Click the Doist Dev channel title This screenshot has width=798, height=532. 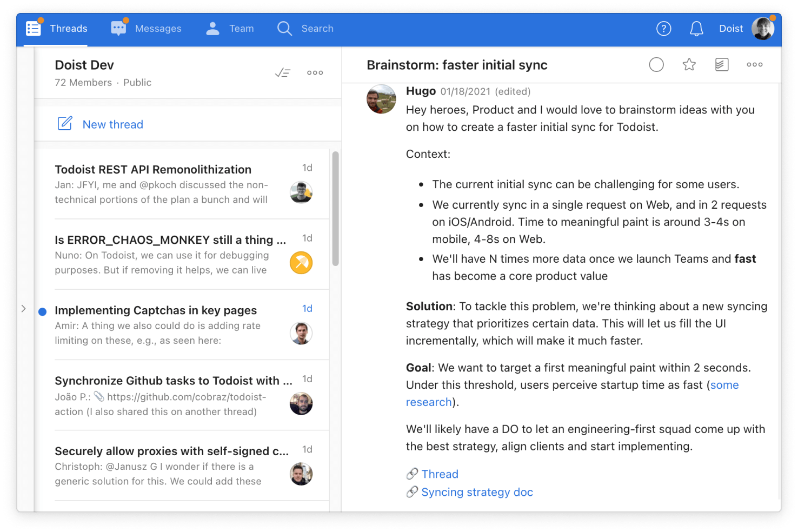[84, 65]
